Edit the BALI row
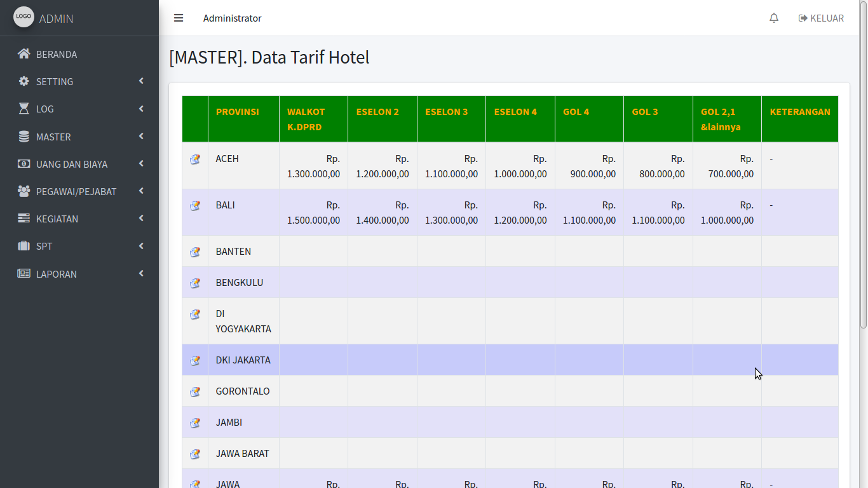The height and width of the screenshot is (488, 868). (x=195, y=205)
